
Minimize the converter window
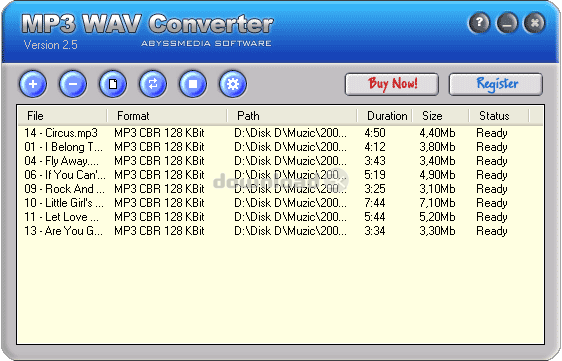507,23
